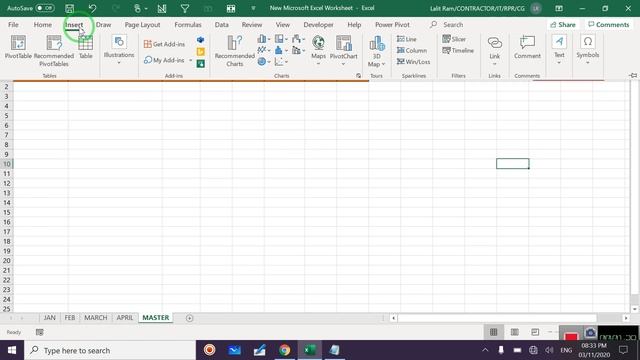Insert a Win/Loss sparkline
The image size is (640, 360).
click(x=413, y=62)
